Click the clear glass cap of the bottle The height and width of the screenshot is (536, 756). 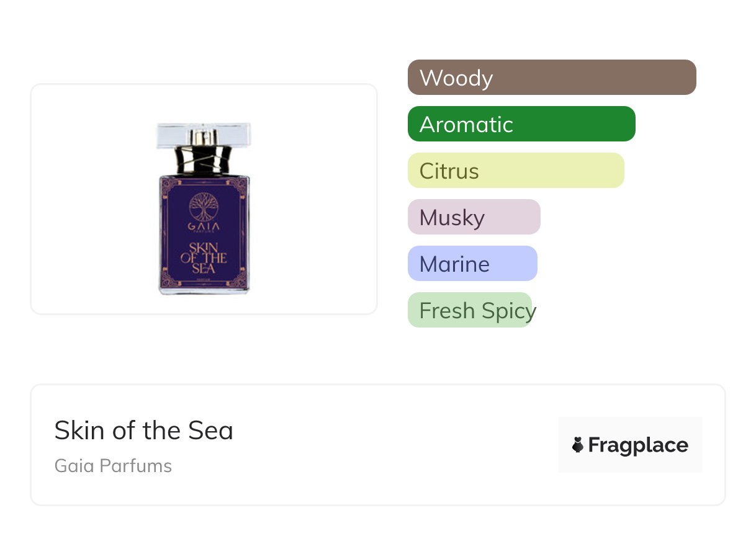point(204,135)
